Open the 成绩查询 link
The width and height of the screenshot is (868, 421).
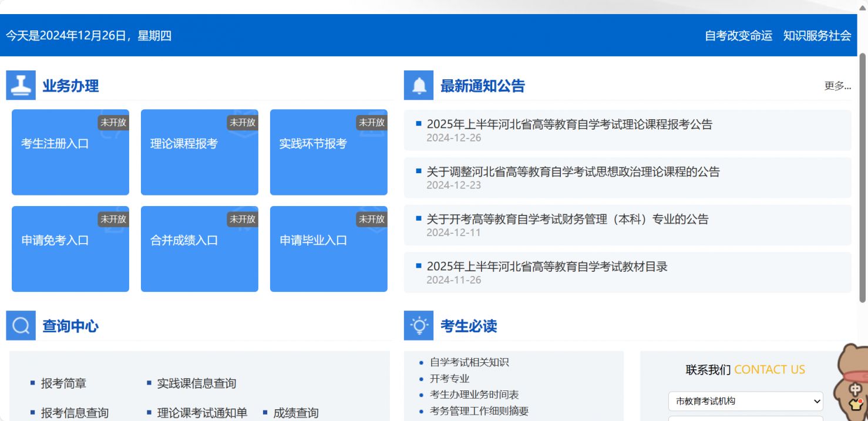click(295, 413)
